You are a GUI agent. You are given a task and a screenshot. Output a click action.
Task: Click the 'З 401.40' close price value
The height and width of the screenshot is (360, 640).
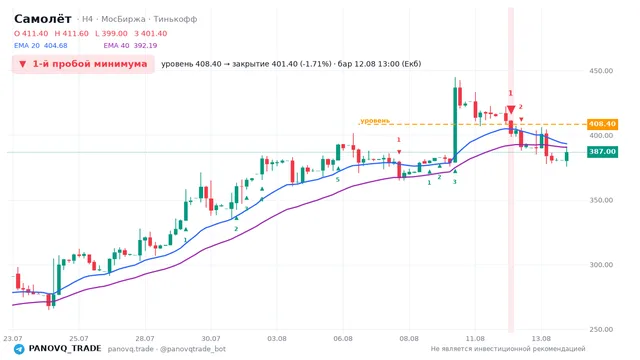tap(151, 33)
